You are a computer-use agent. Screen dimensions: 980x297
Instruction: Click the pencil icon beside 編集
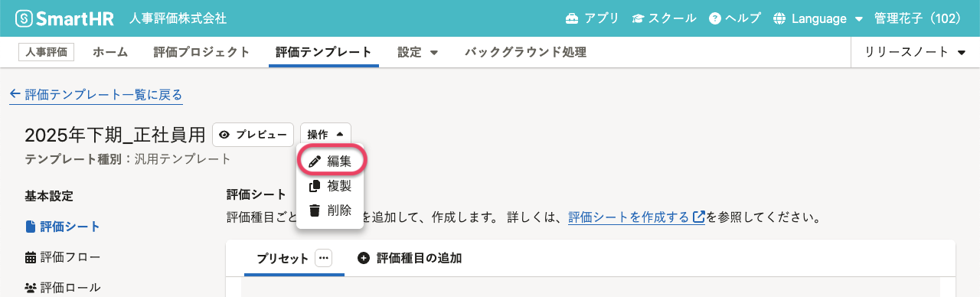[314, 162]
